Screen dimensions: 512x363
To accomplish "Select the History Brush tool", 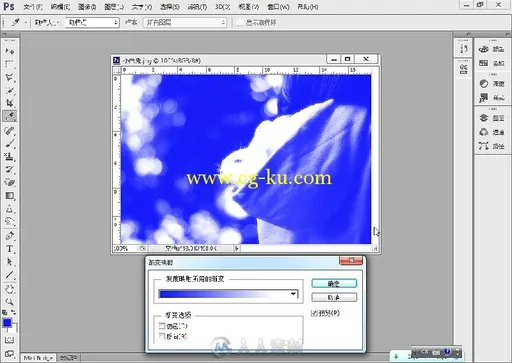I will coord(10,169).
